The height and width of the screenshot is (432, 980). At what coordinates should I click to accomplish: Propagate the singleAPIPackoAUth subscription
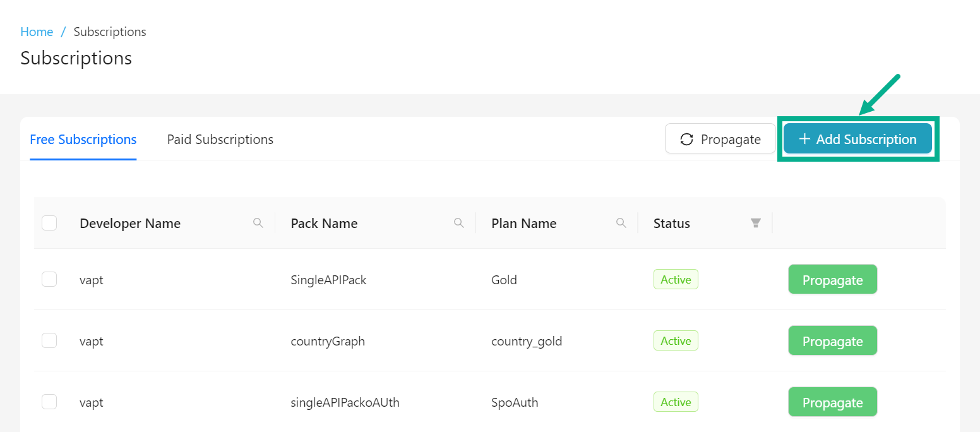click(832, 402)
